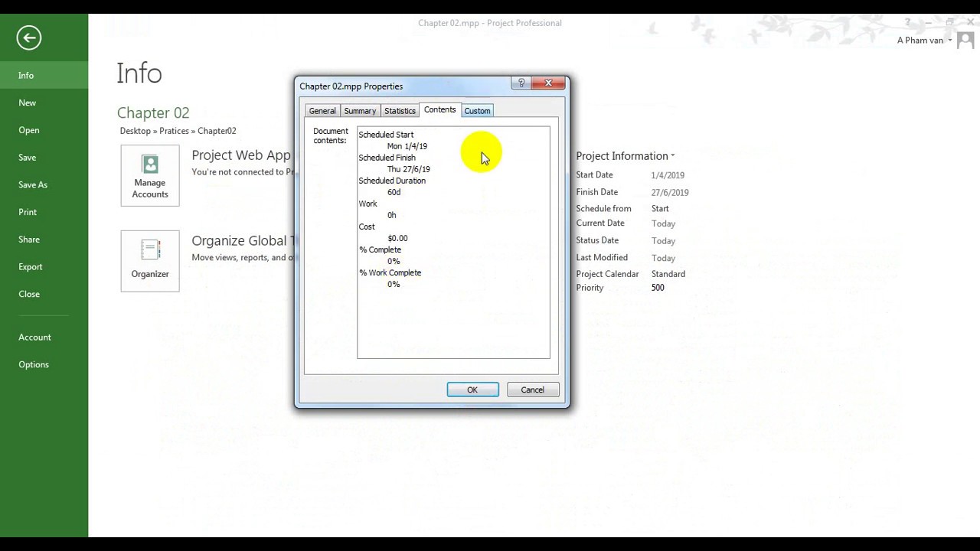Click the Project Calendar value Standard
The image size is (980, 551).
pyautogui.click(x=668, y=274)
